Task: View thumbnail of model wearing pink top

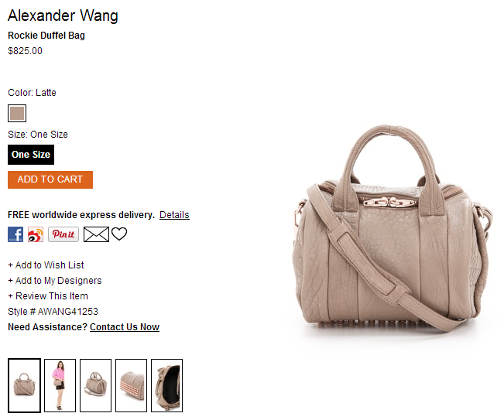Action: [x=60, y=385]
